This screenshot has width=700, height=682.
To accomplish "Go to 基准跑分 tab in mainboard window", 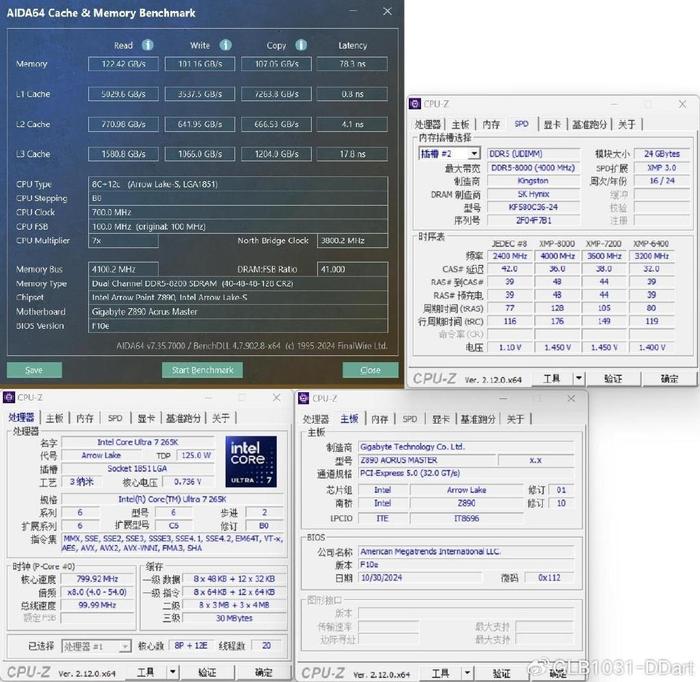I will click(x=478, y=419).
